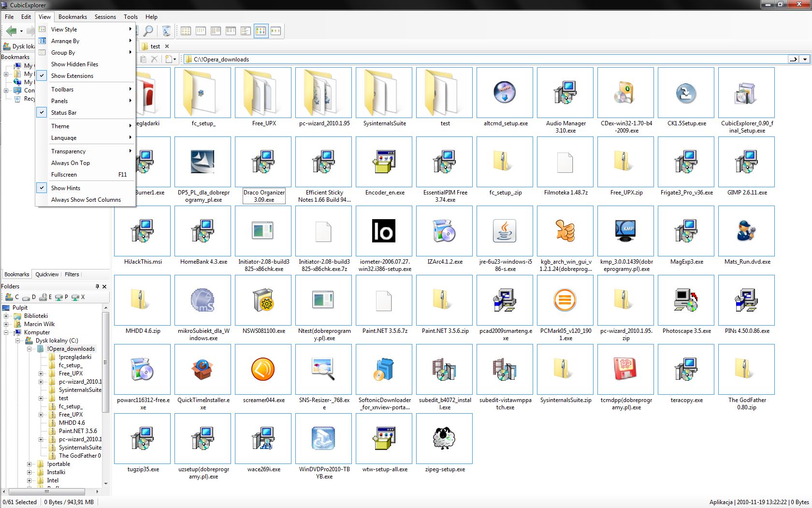Select drive D in Folders drive bar
Image resolution: width=812 pixels, height=508 pixels.
tap(29, 297)
